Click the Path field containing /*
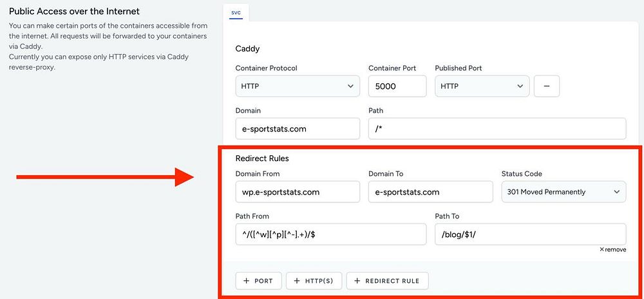The image size is (644, 299). (497, 128)
